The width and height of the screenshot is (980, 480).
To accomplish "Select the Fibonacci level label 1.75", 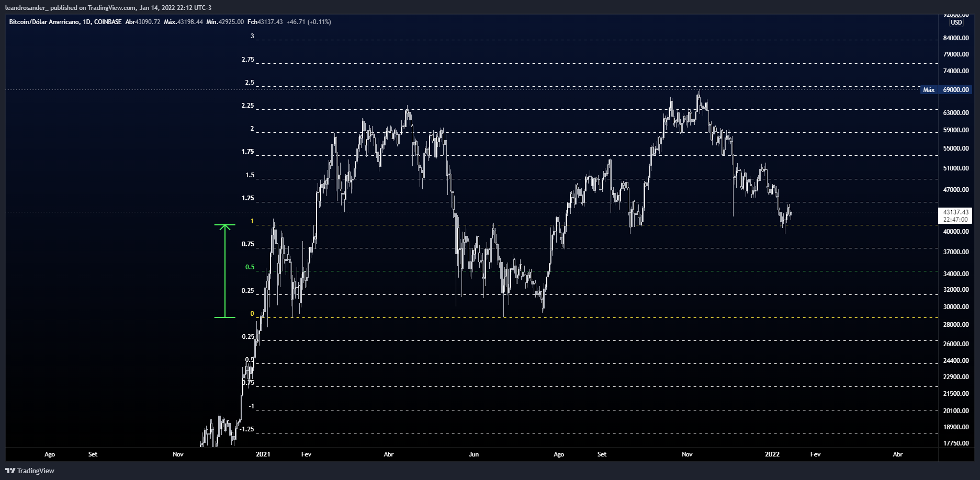I will [x=248, y=152].
